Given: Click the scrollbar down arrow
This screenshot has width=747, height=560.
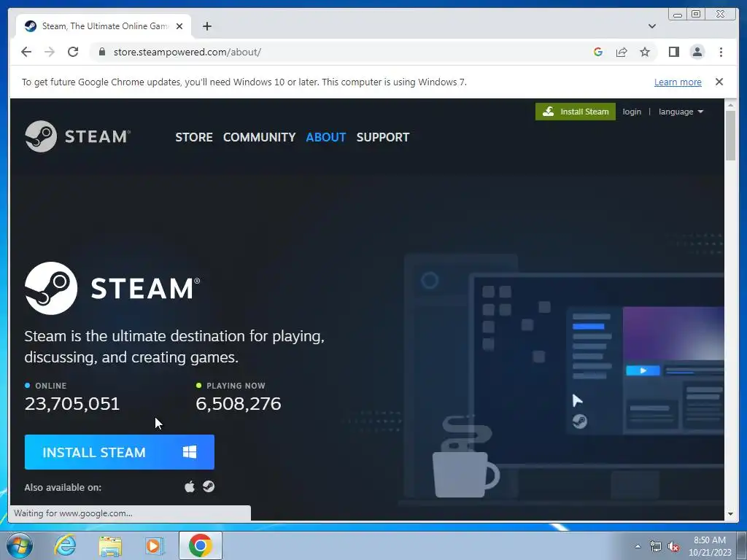Looking at the screenshot, I should click(730, 514).
